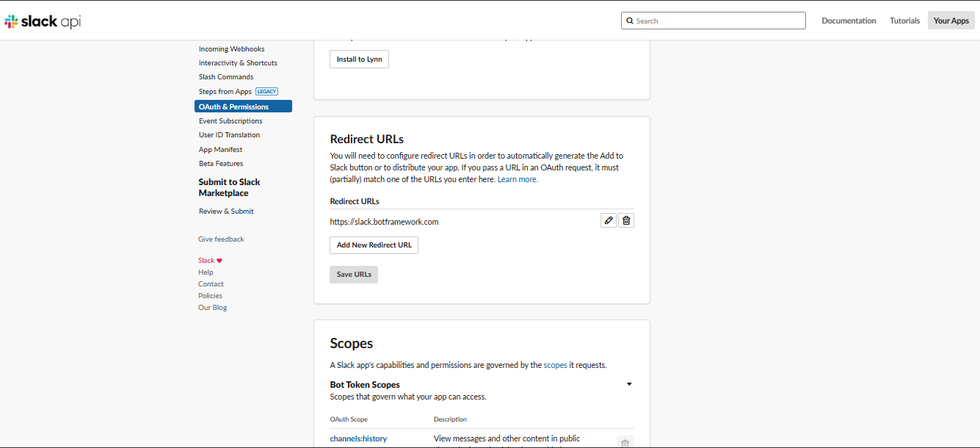Image resolution: width=980 pixels, height=448 pixels.
Task: Open the channels:history scope details
Action: point(358,438)
